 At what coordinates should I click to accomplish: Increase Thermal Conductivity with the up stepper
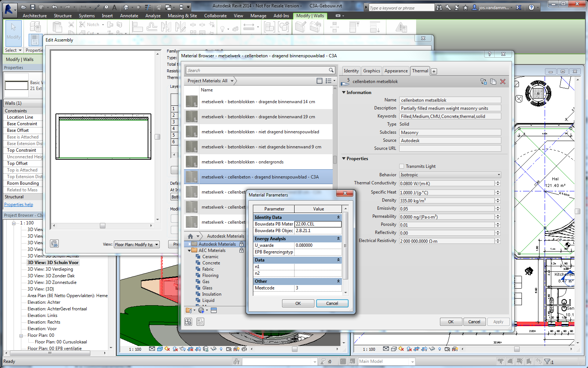tap(498, 182)
